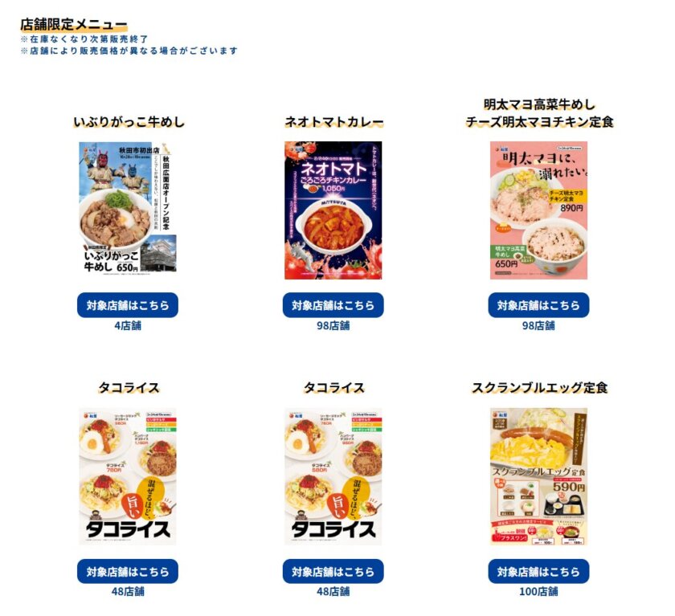675x616 pixels.
Task: Open target stores for スクランブルエッグ定食
Action: pyautogui.click(x=538, y=571)
